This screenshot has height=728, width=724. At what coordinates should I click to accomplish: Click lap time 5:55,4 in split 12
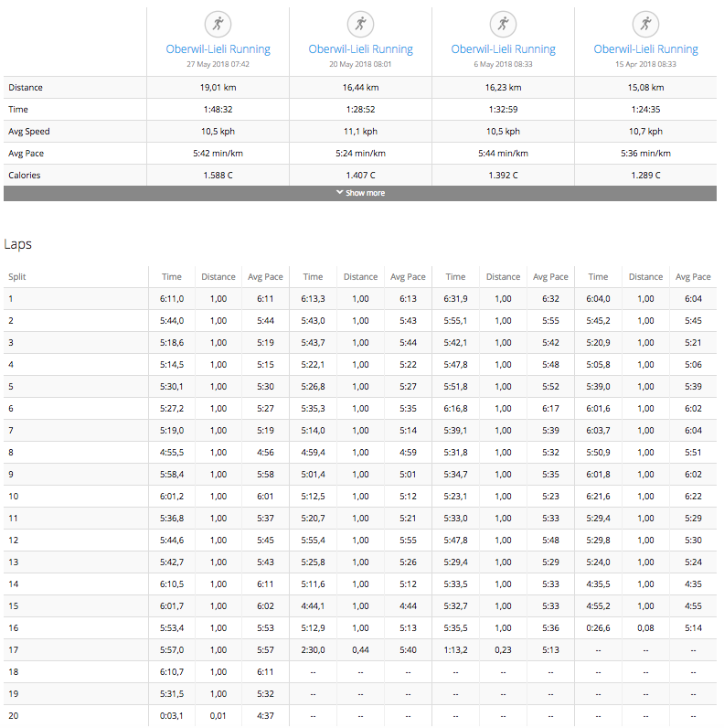(x=313, y=540)
